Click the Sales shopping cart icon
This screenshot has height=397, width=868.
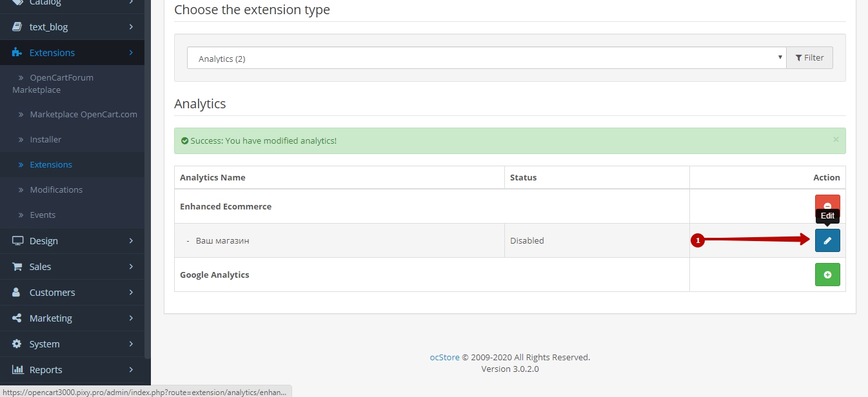click(17, 267)
